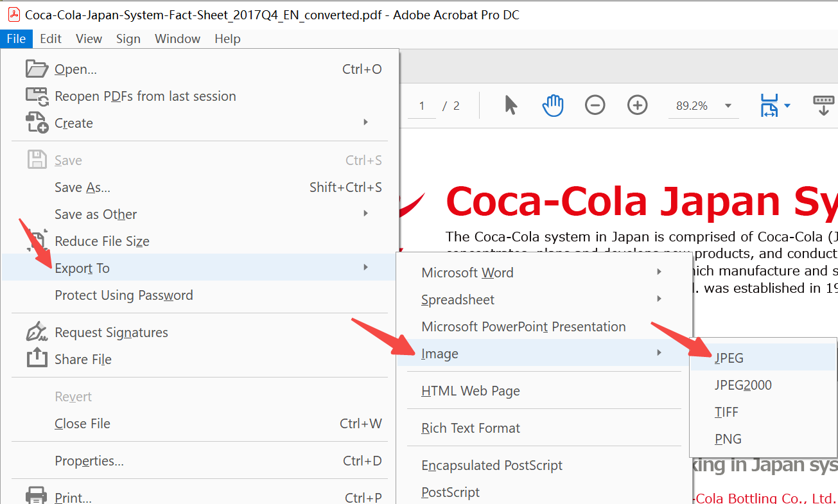This screenshot has width=838, height=504.
Task: Click the Save floppy disk icon
Action: click(x=37, y=160)
